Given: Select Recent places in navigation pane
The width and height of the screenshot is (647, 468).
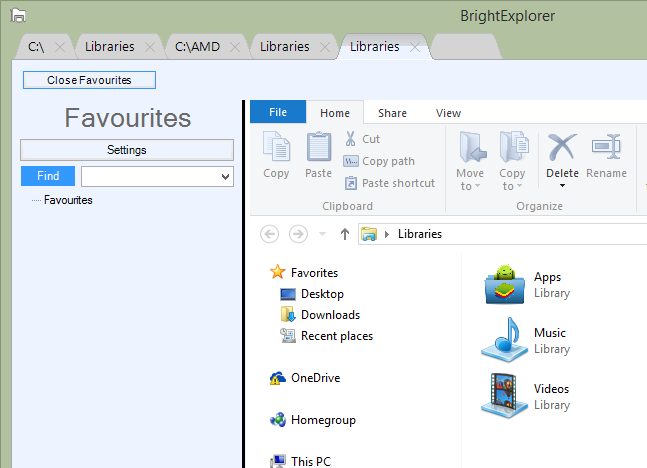Looking at the screenshot, I should pyautogui.click(x=327, y=336).
